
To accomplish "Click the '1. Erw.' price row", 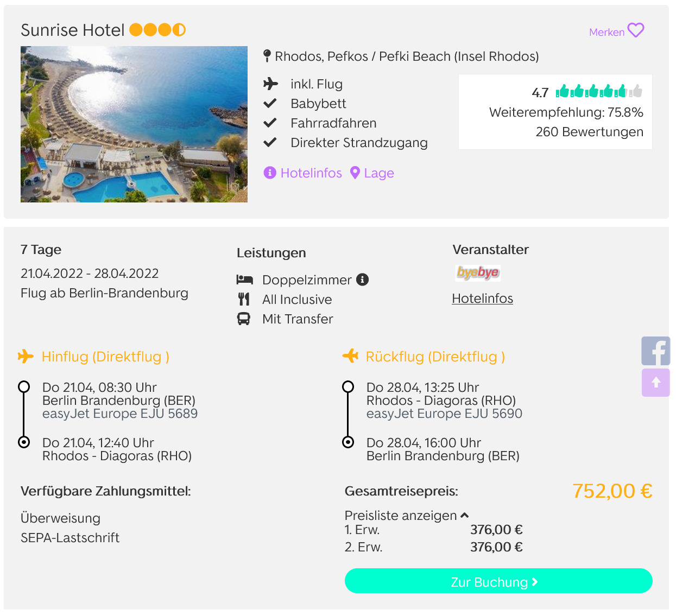I will 434,530.
